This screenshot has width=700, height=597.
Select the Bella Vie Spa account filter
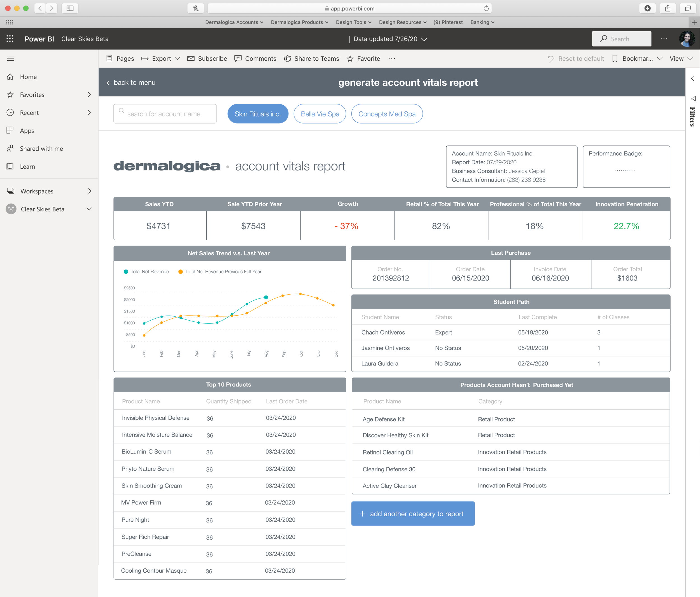click(319, 113)
